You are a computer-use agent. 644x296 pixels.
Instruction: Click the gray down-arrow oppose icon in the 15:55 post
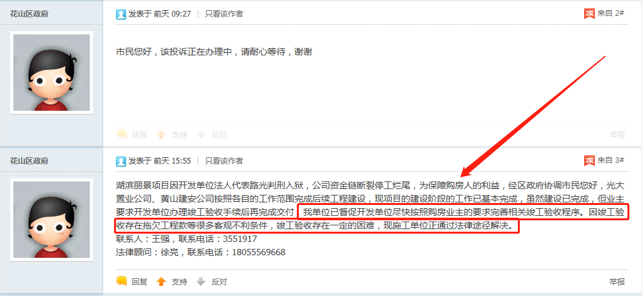[x=201, y=281]
